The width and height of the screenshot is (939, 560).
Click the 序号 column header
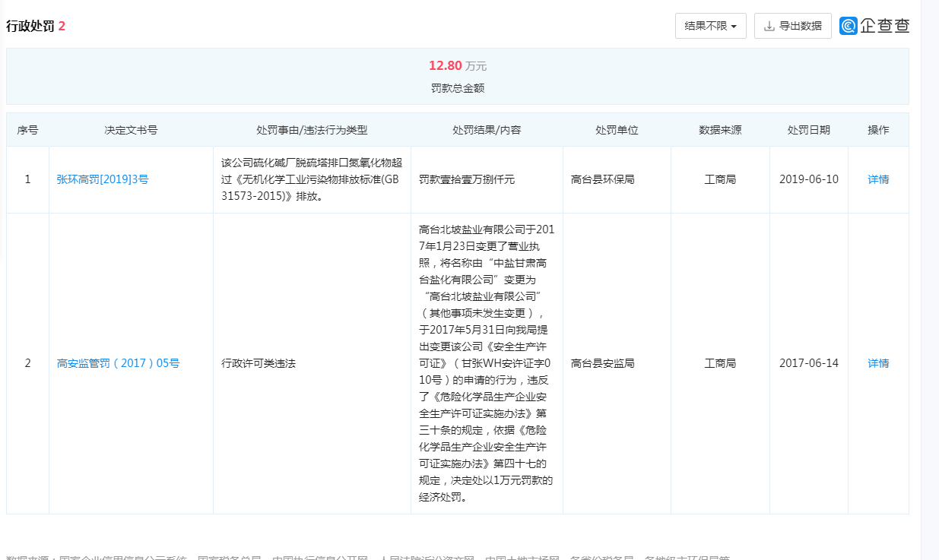[28, 130]
